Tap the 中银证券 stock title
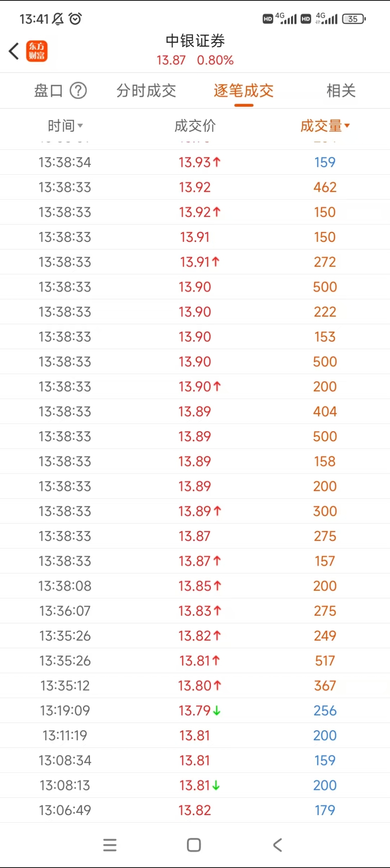The width and height of the screenshot is (390, 868). click(195, 41)
